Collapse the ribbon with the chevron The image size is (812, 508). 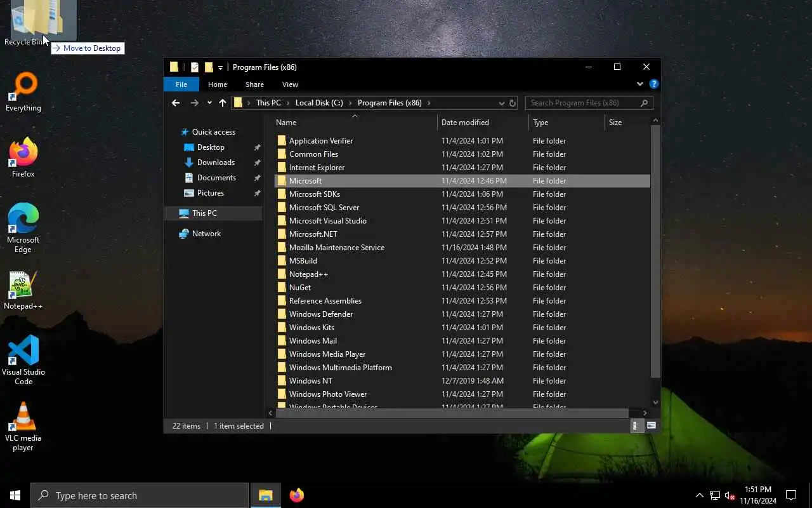coord(639,84)
